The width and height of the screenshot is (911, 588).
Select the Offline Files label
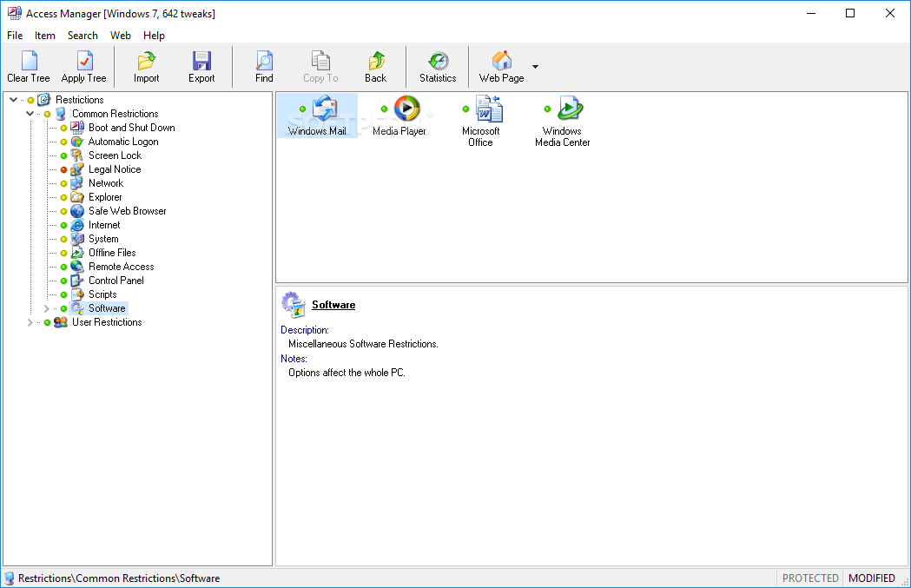point(112,253)
